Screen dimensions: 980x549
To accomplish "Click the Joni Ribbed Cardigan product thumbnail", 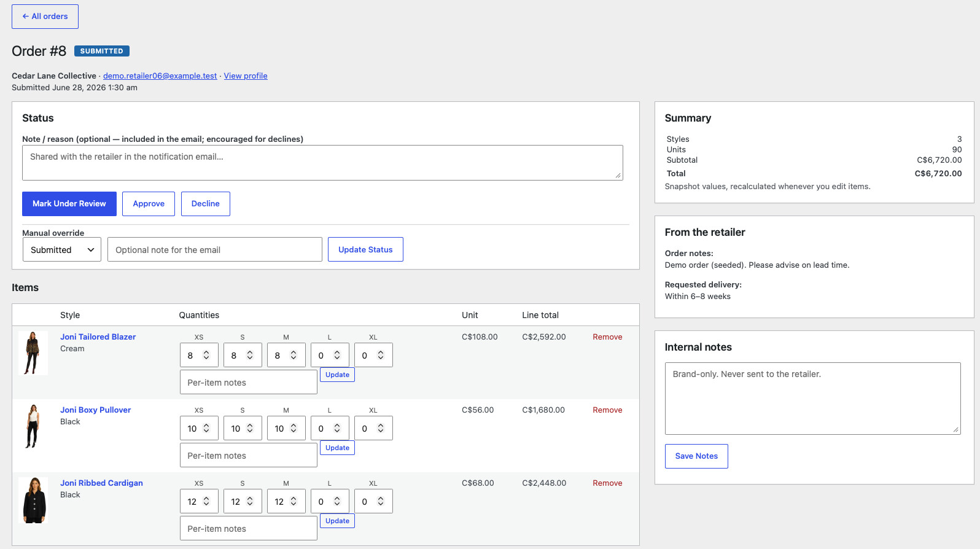I will (33, 499).
